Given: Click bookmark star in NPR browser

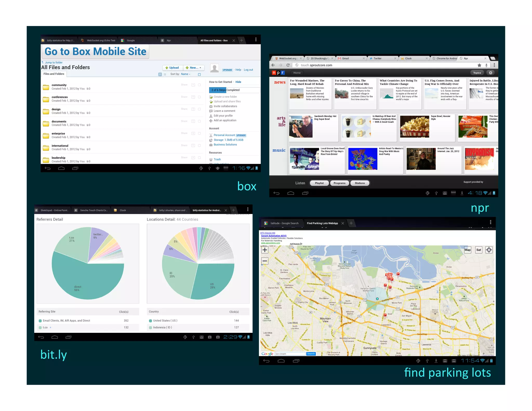Looking at the screenshot, I should 479,65.
